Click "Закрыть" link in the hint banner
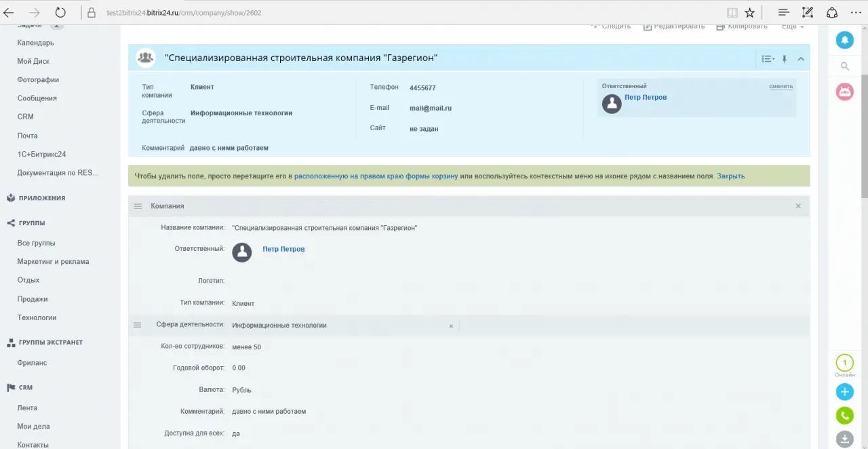The width and height of the screenshot is (868, 449). [x=730, y=176]
